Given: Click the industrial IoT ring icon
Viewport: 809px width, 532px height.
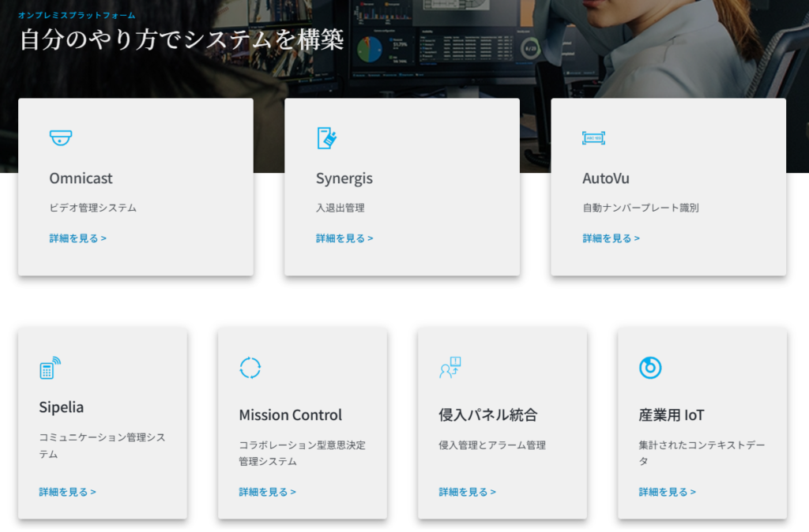Looking at the screenshot, I should click(649, 368).
